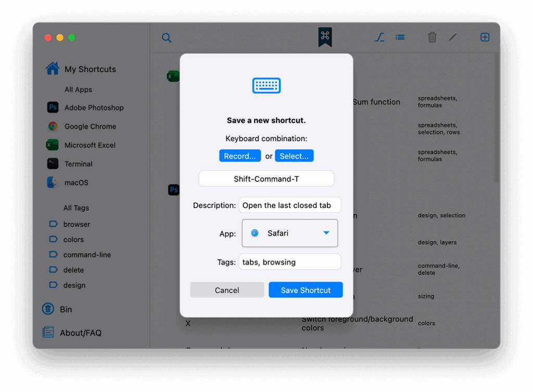Click Save Shortcut button
Viewport: 533px width, 392px height.
(x=306, y=290)
